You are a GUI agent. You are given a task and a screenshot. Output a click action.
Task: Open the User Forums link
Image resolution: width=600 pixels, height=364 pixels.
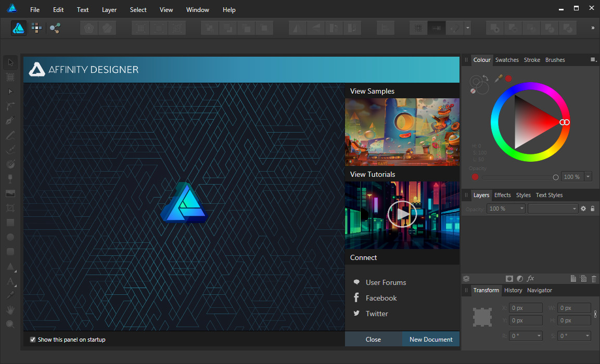tap(386, 282)
